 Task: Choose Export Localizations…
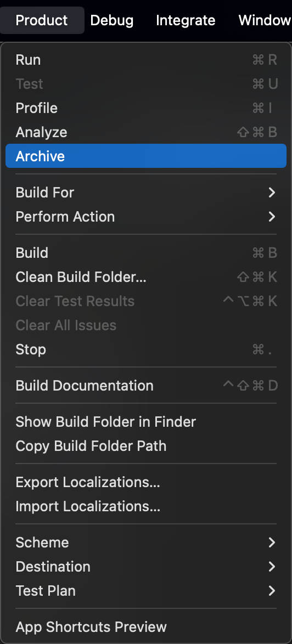point(146,482)
